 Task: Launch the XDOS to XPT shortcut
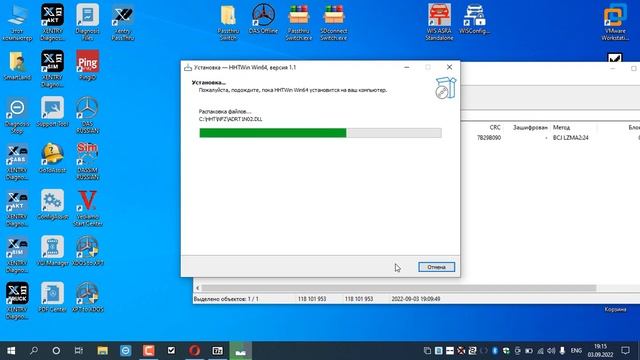pyautogui.click(x=87, y=251)
